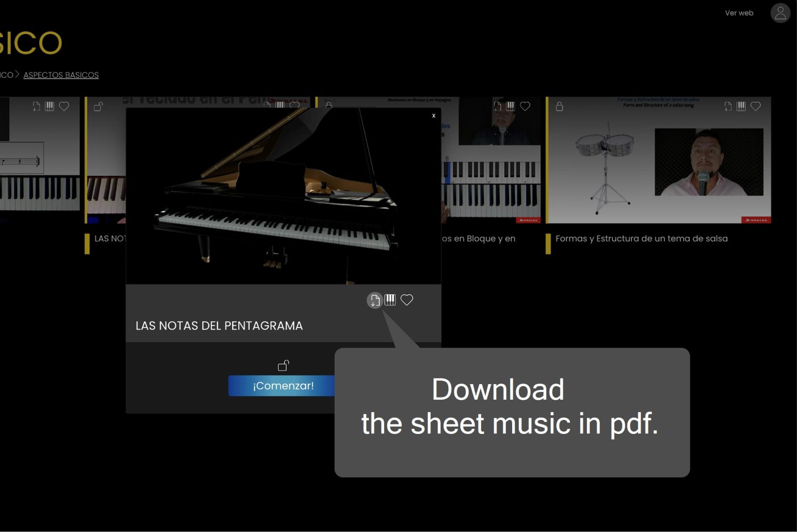Open the piano keyboard icon in the popup
Viewport: 797px width, 532px height.
pos(390,299)
